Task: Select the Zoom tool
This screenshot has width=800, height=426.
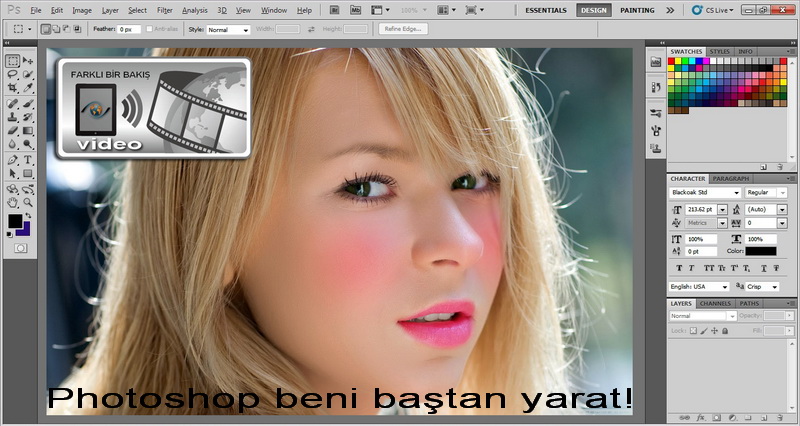Action: tap(28, 203)
